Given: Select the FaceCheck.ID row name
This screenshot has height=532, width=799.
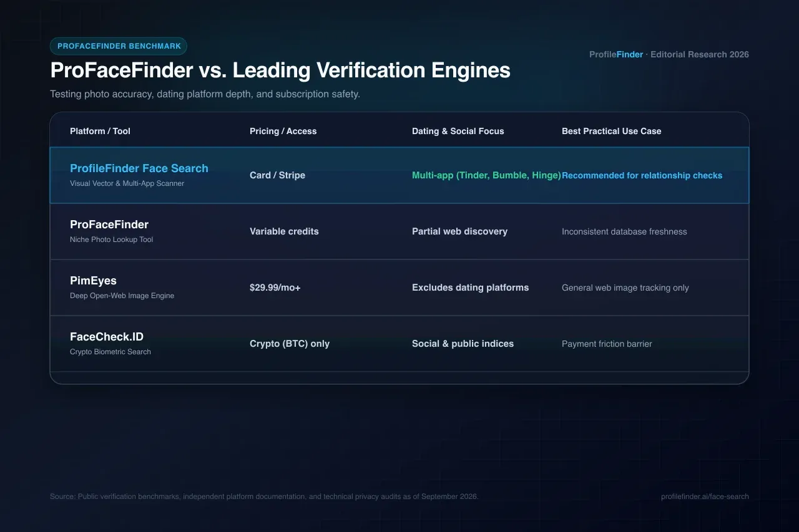Looking at the screenshot, I should point(107,337).
